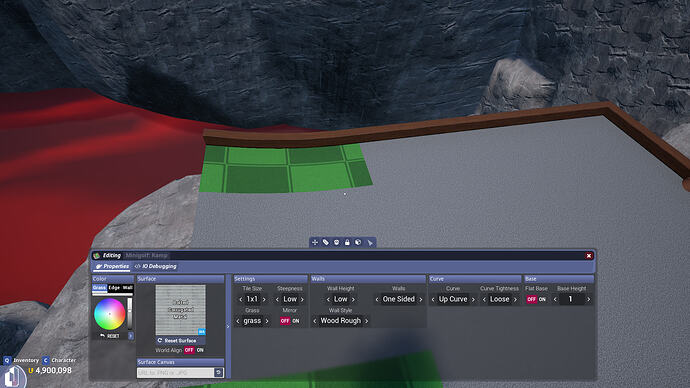Select the Edge color tab

pyautogui.click(x=114, y=288)
